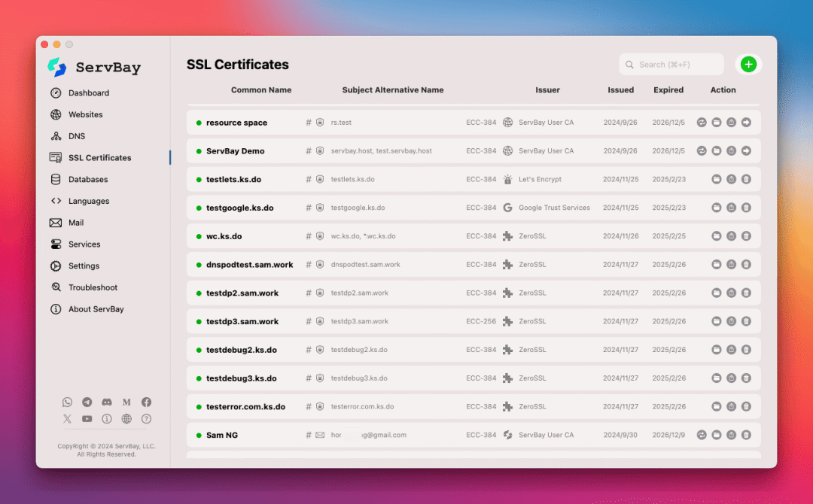Open the Discord link icon

tap(107, 402)
